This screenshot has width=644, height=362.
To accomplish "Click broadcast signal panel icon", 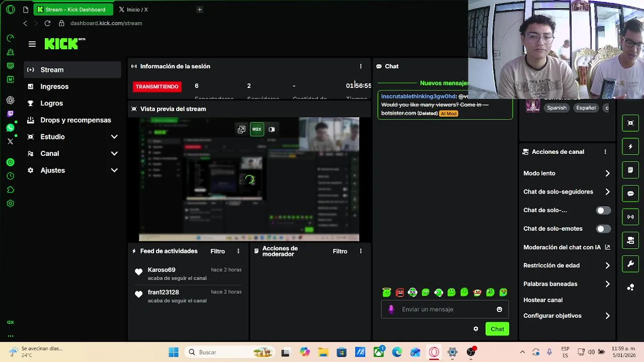I will (630, 217).
